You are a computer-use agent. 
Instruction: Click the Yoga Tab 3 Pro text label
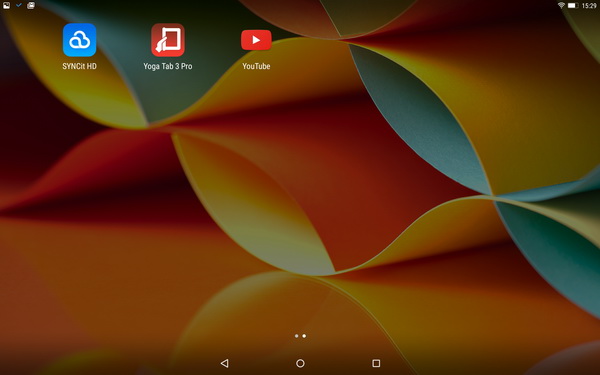pos(168,66)
